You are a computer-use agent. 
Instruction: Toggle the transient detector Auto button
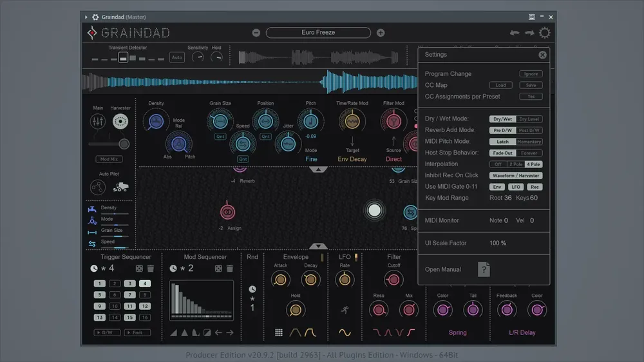[177, 57]
